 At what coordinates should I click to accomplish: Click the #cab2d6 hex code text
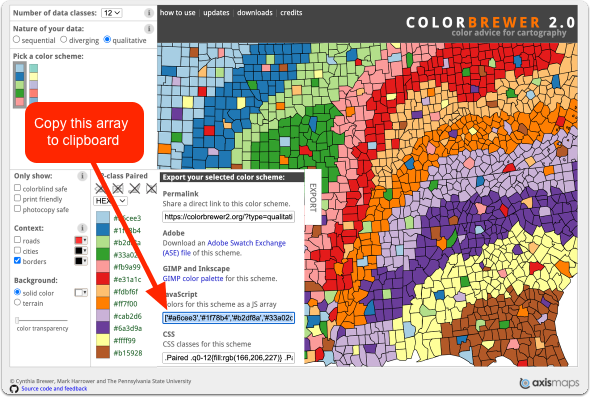pos(128,316)
